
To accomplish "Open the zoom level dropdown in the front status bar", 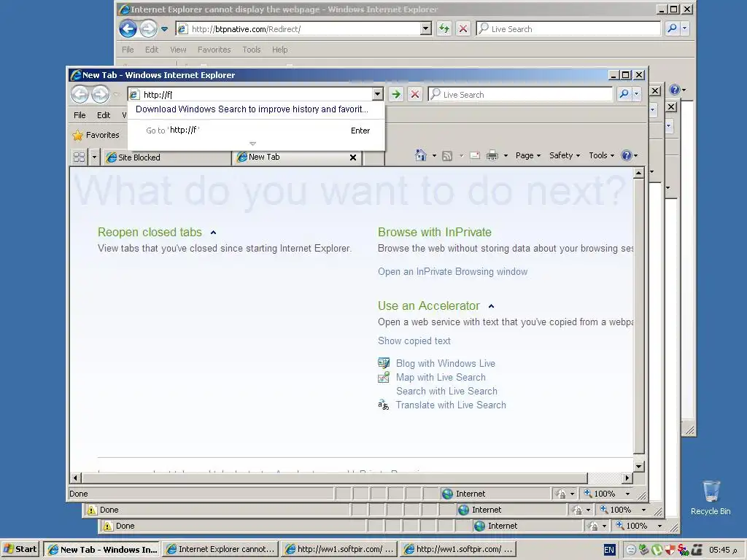I will click(x=628, y=494).
